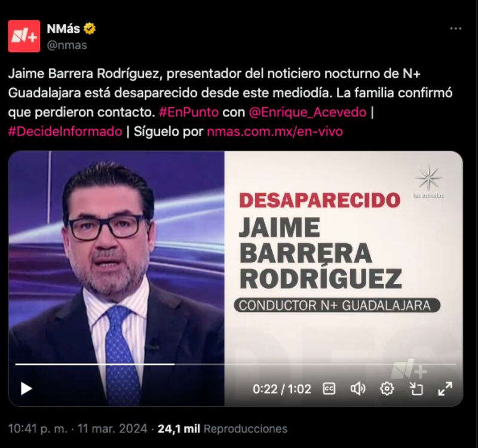Click the 0:22 / 1:02 time display
The width and height of the screenshot is (478, 448).
click(x=282, y=389)
